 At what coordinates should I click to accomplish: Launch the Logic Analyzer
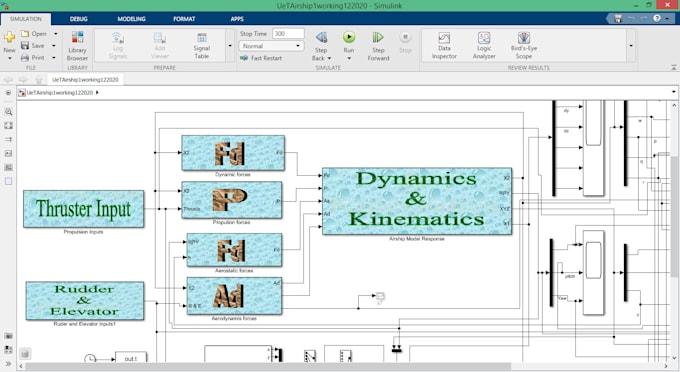pos(484,46)
